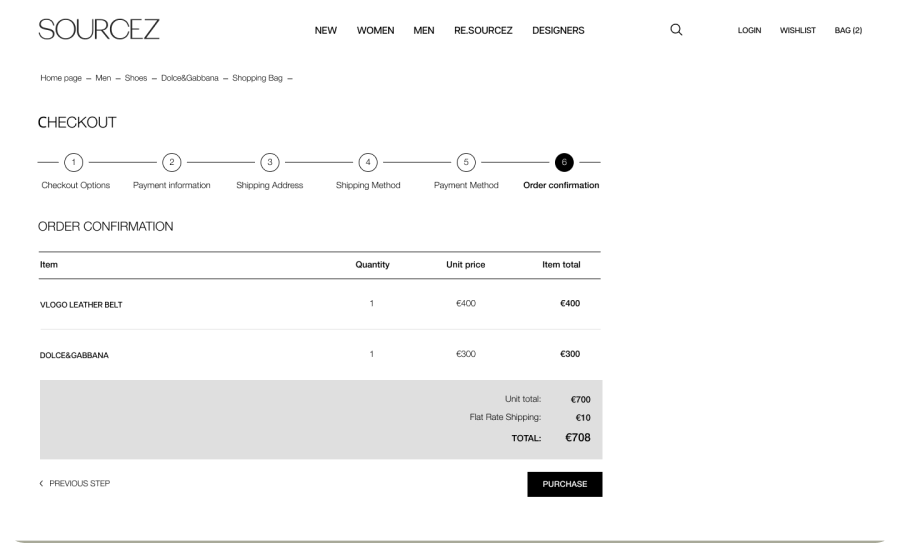Click quantity 1 in Dolce&Gabbana row

pyautogui.click(x=372, y=354)
